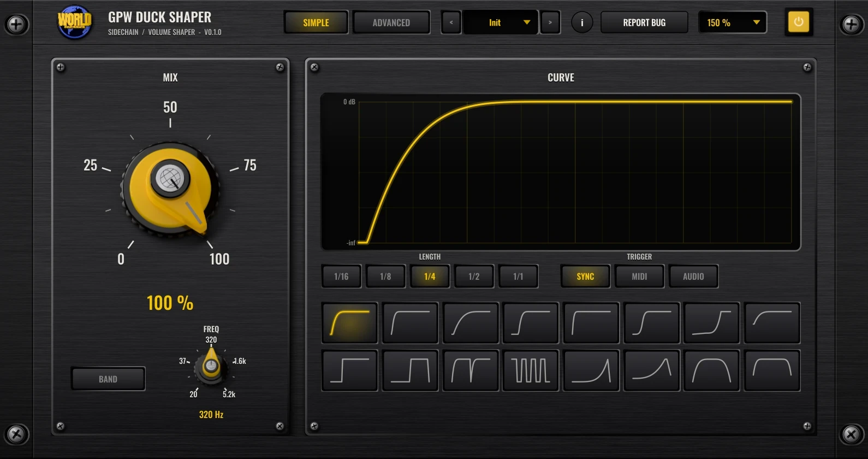Choose the second row's sixth peak preset
The width and height of the screenshot is (868, 459).
(x=652, y=370)
